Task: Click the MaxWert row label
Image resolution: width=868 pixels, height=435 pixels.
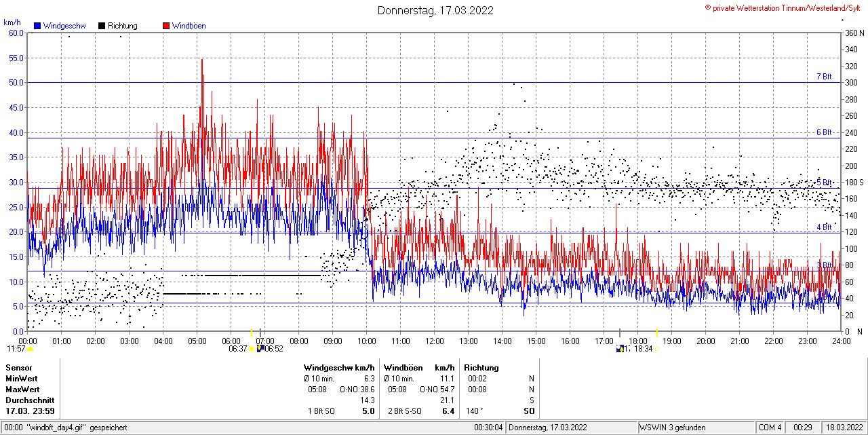Action: [22, 390]
